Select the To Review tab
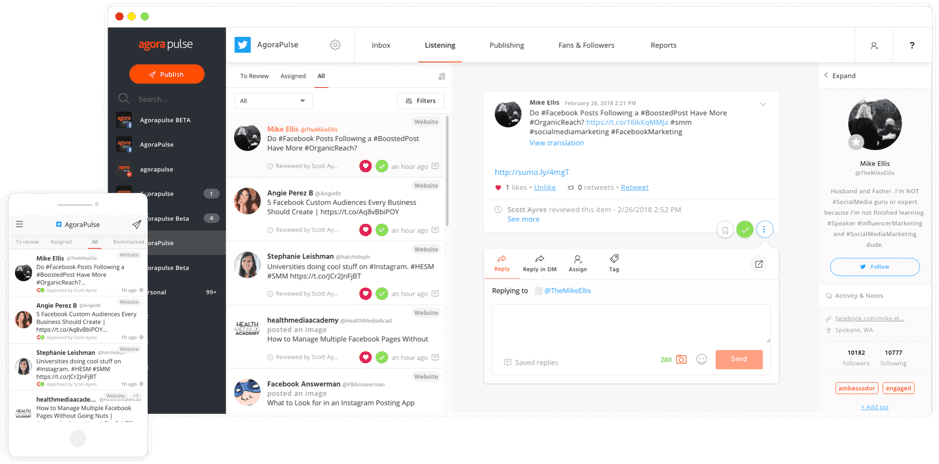 coord(254,76)
